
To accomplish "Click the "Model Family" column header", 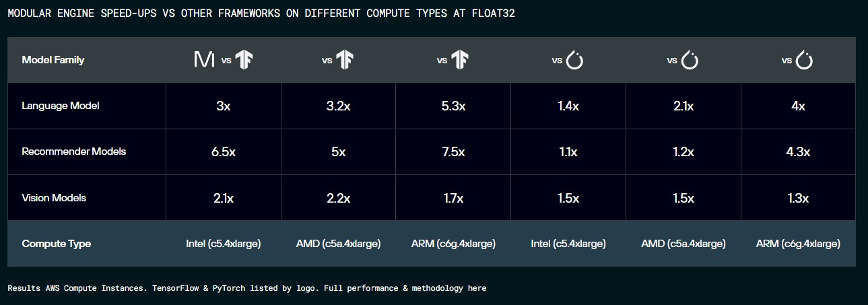I will pyautogui.click(x=53, y=60).
